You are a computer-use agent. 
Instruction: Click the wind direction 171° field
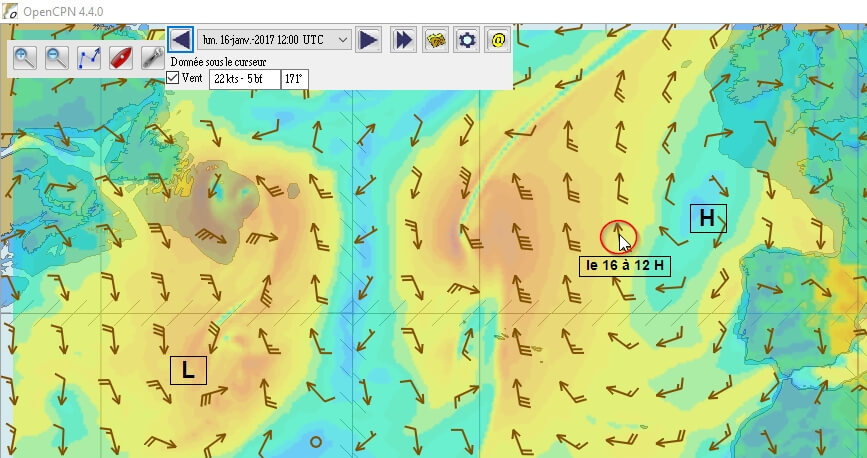(x=294, y=78)
